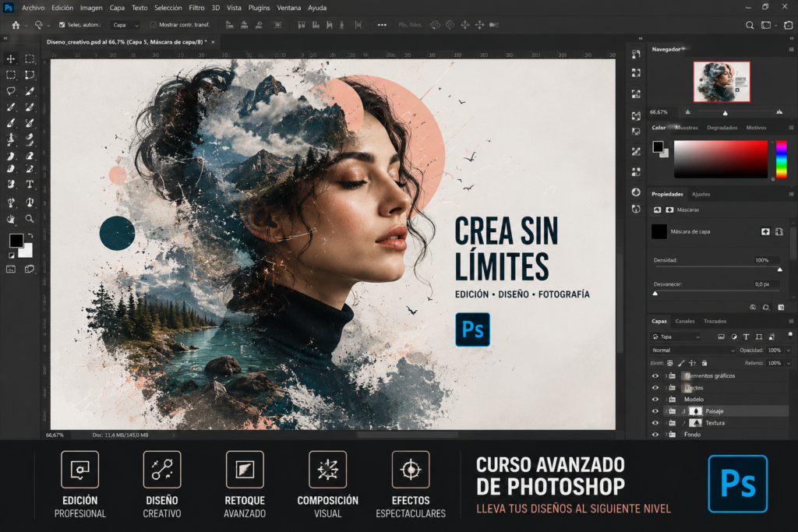Open the search magnifier at top right
Viewport: 798px width, 532px height.
(x=750, y=25)
